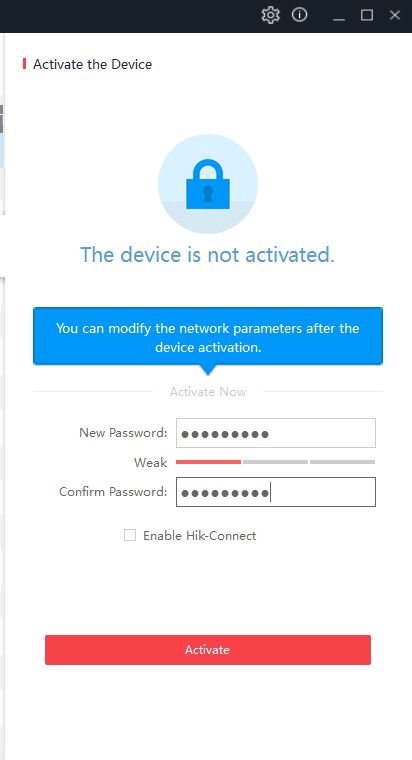
Task: Click the red Activate button
Action: [x=208, y=650]
